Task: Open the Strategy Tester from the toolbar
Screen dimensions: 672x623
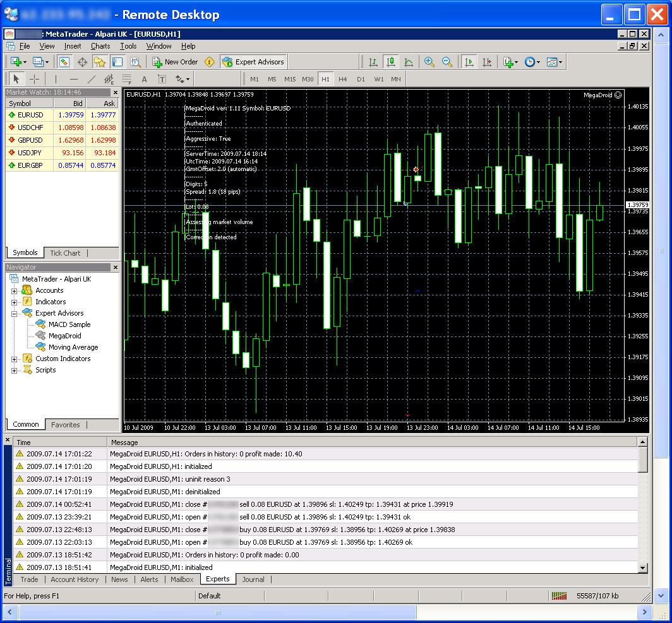Action: coord(135,62)
